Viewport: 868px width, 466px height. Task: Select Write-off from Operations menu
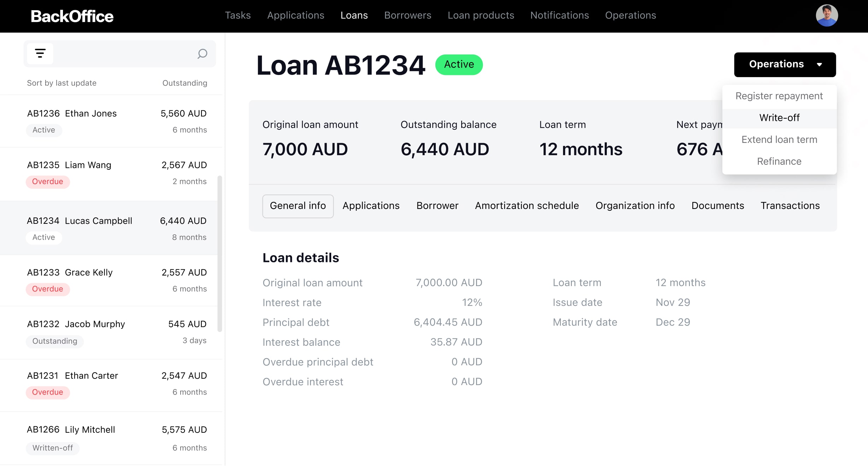click(x=779, y=117)
